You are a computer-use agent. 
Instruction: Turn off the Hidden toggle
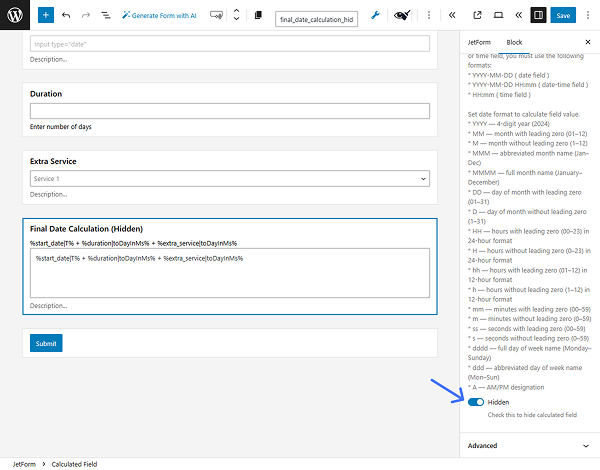[476, 402]
